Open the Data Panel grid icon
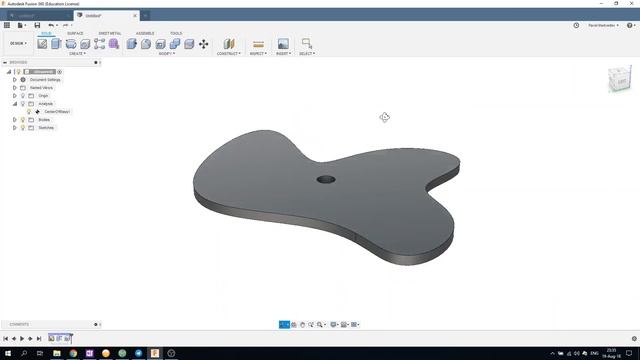 pyautogui.click(x=7, y=25)
